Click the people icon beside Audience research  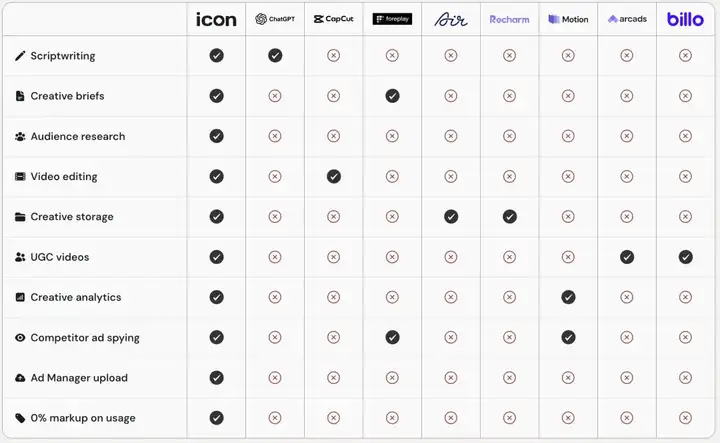[20, 136]
